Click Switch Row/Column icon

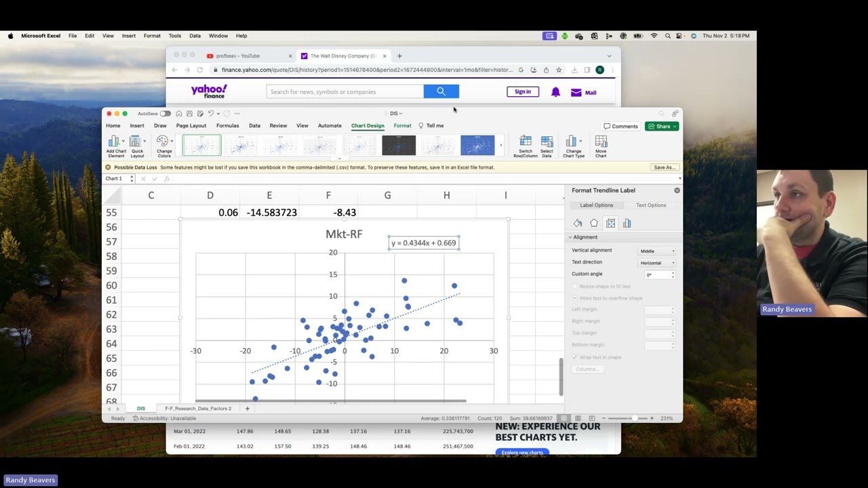tap(526, 146)
